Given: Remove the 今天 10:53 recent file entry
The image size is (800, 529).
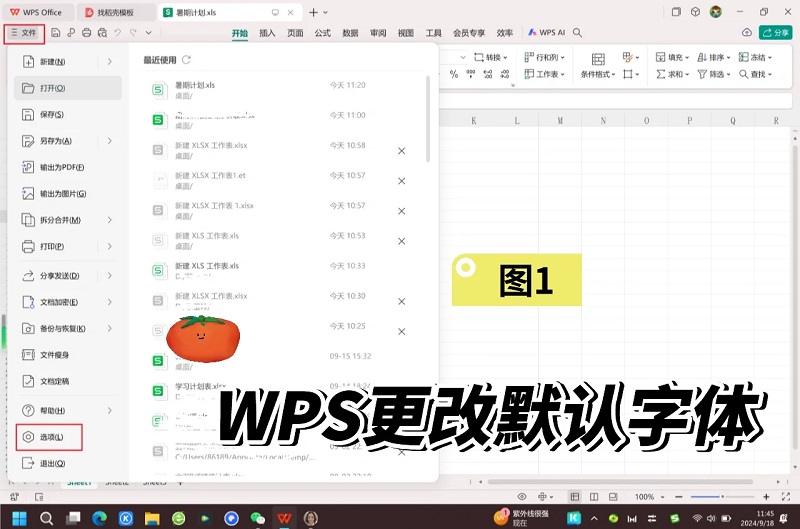Looking at the screenshot, I should pyautogui.click(x=402, y=241).
